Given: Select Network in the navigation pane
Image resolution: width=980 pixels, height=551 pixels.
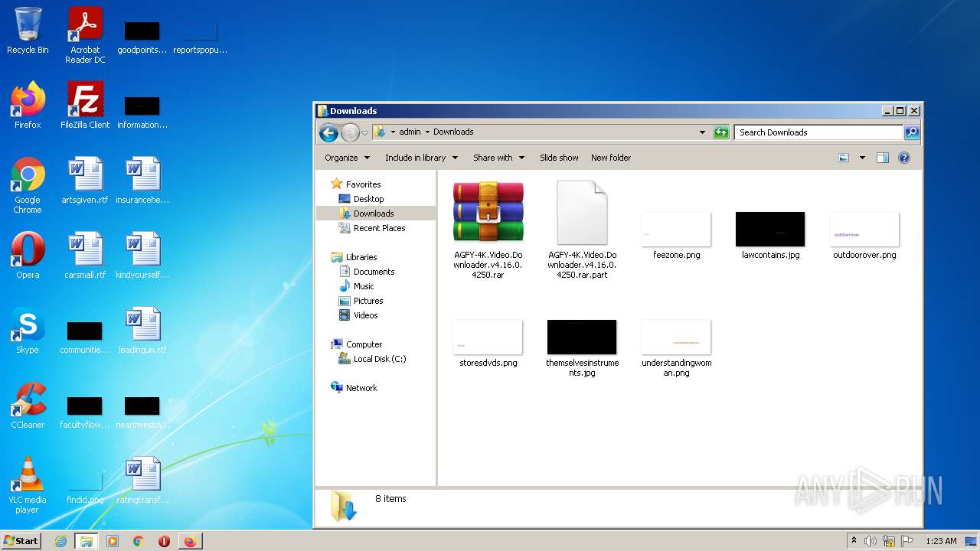Looking at the screenshot, I should (x=361, y=388).
